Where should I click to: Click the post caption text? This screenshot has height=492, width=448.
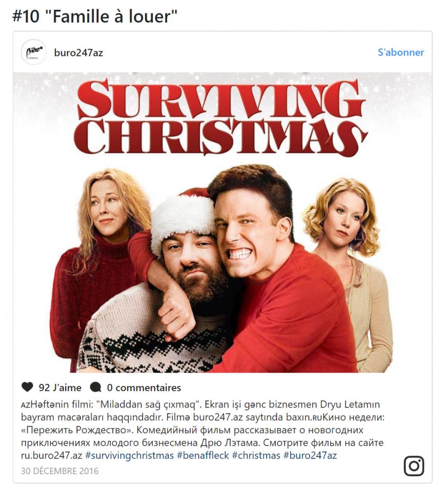pyautogui.click(x=202, y=429)
